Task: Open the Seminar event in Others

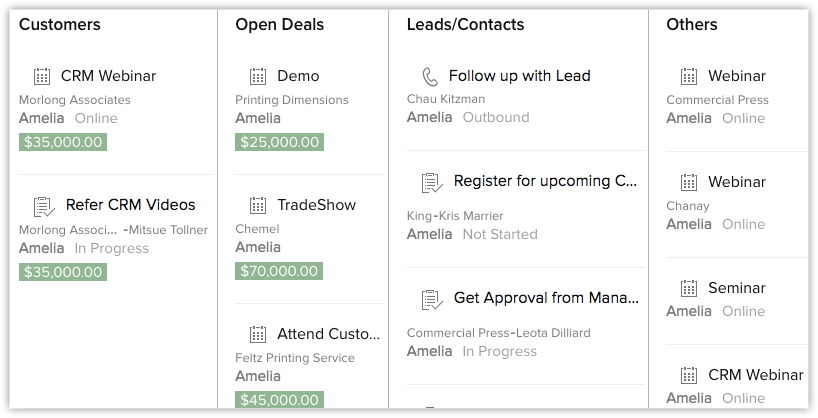Action: point(737,288)
